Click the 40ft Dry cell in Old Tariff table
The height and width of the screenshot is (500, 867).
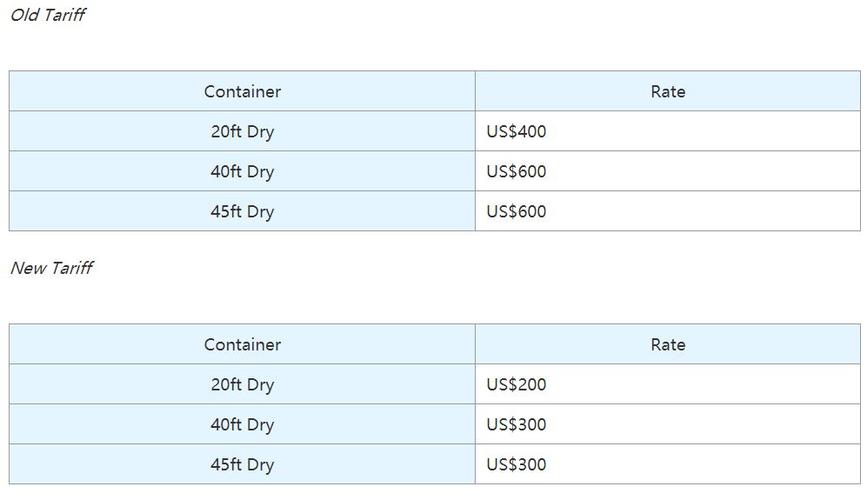coord(242,171)
